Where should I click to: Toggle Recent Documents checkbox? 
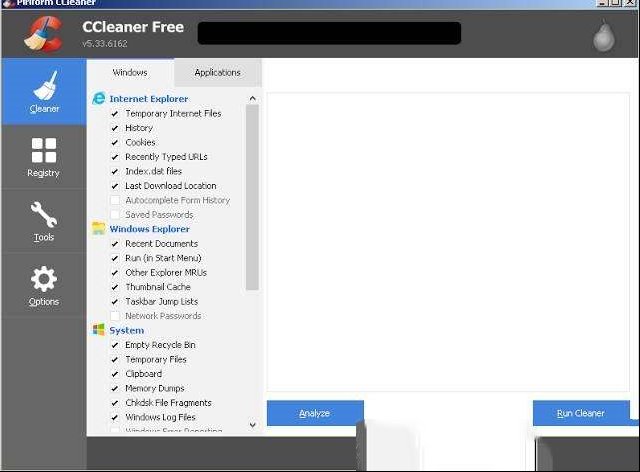115,244
